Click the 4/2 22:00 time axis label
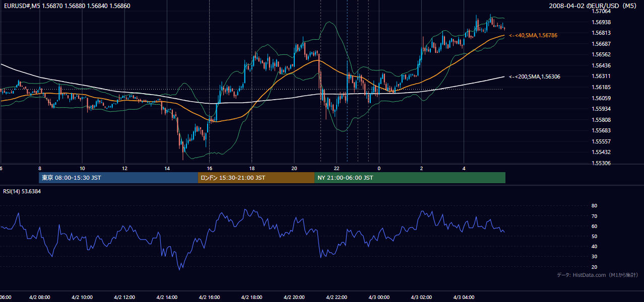Viewport: 644px width, 302px height. 336,297
